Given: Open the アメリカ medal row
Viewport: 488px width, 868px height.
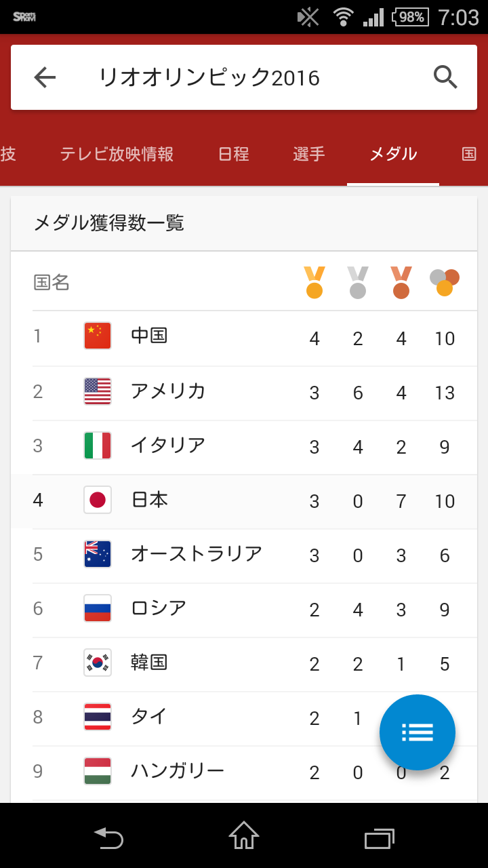Looking at the screenshot, I should pos(244,392).
